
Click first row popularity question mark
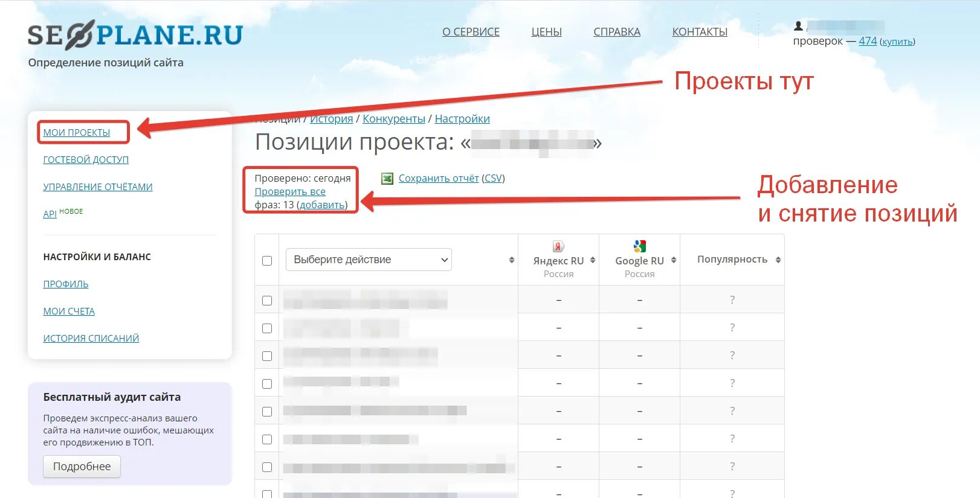tap(732, 300)
